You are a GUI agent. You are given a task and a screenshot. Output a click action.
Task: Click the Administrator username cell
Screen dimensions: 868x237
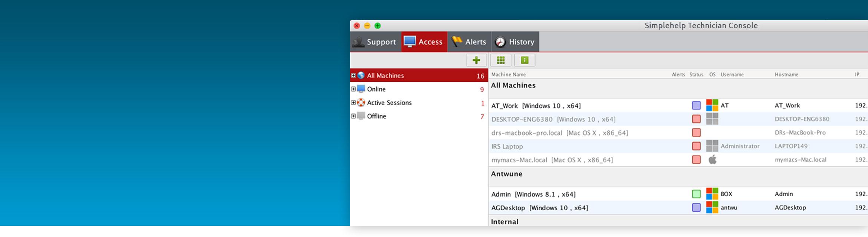(x=740, y=146)
